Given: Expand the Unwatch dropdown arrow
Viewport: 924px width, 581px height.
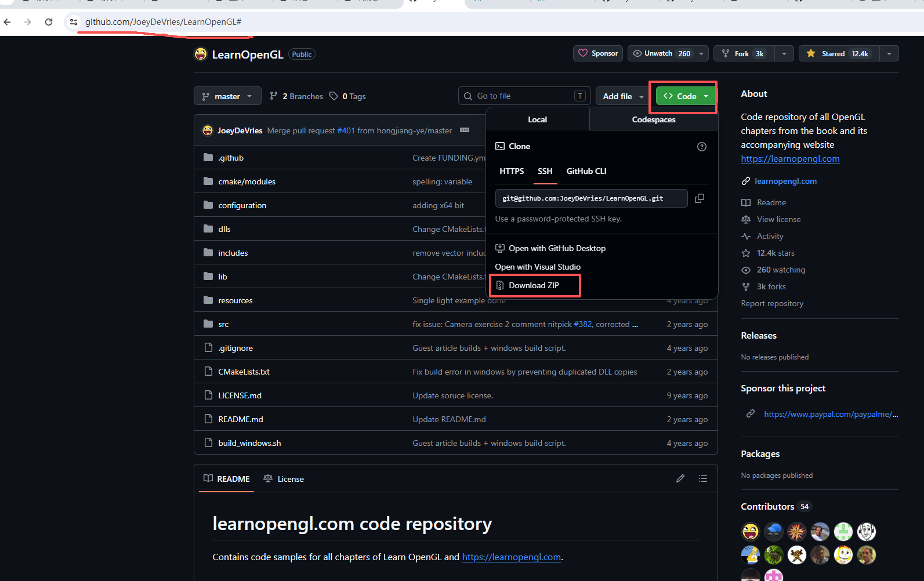Looking at the screenshot, I should click(x=701, y=53).
